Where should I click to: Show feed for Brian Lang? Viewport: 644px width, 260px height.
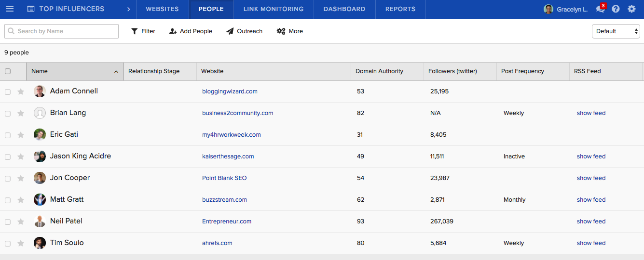coord(591,113)
